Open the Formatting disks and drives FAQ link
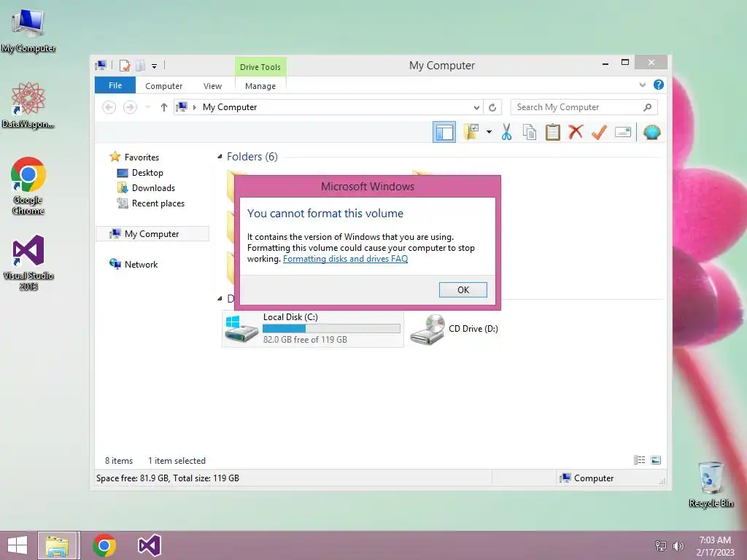Viewport: 747px width, 560px height. 345,259
